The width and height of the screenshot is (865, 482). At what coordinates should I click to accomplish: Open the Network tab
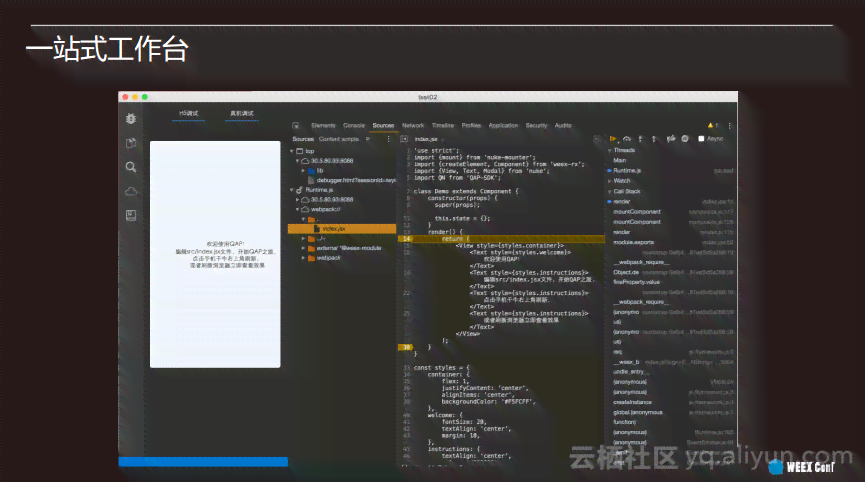pos(413,126)
